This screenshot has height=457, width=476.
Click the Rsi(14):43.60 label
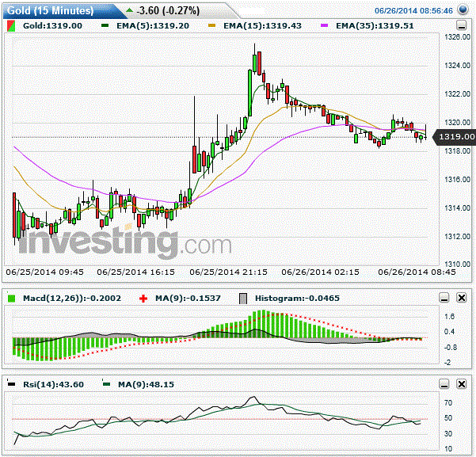53,384
